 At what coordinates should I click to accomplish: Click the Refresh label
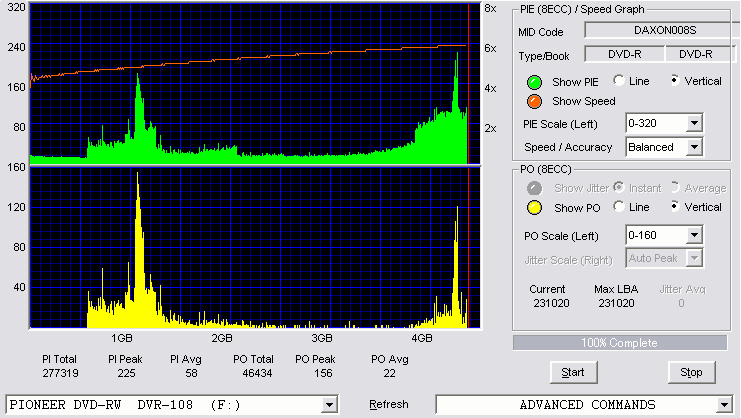(x=388, y=405)
